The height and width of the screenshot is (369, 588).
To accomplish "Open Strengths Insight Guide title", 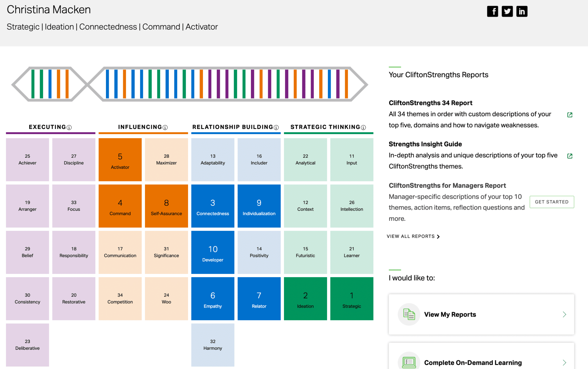I will (x=425, y=144).
